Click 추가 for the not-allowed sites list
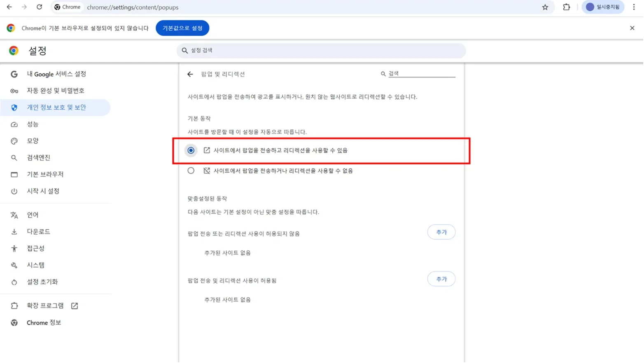644x364 pixels. (441, 232)
